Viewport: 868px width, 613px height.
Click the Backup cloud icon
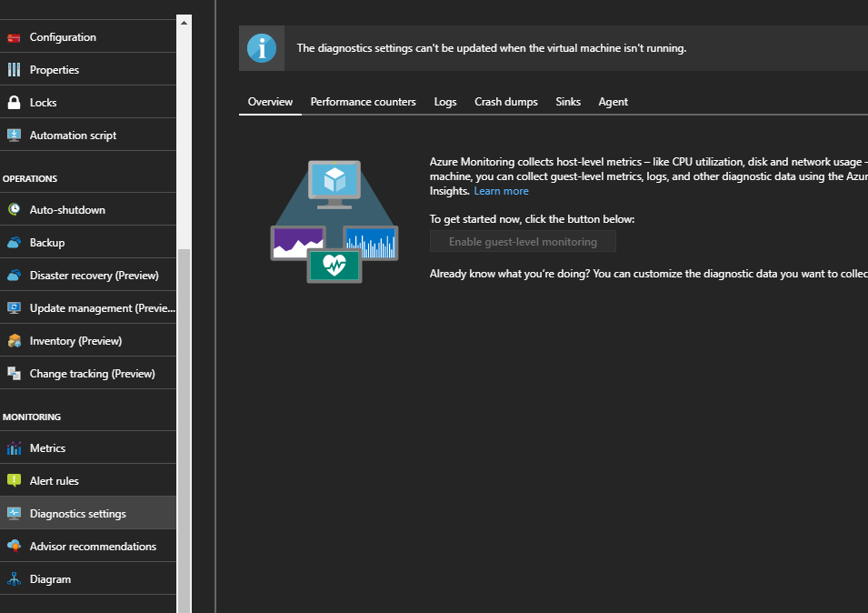[x=14, y=243]
